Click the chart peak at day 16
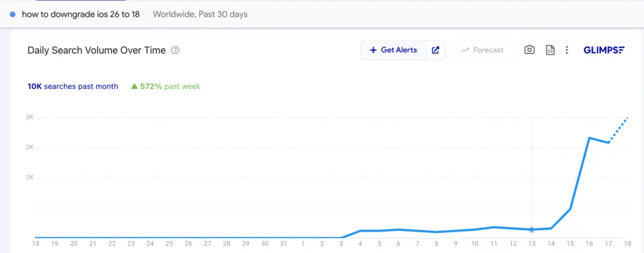Screen dimensions: 644x253 coord(589,138)
